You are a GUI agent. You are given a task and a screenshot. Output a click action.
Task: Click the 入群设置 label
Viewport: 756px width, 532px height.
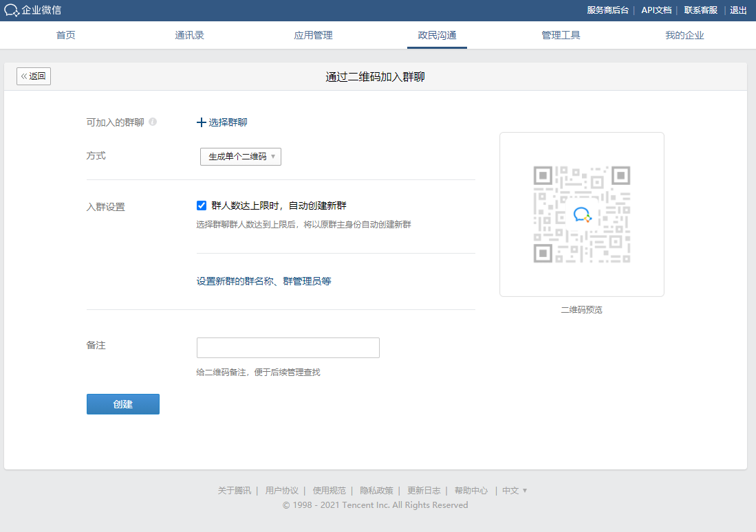point(105,207)
